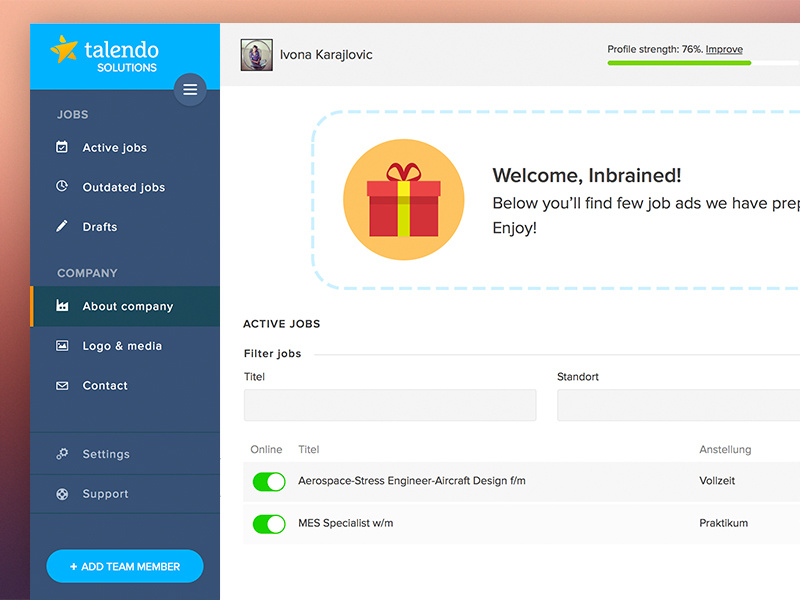
Task: Click the Titel column header in table
Action: click(x=309, y=449)
